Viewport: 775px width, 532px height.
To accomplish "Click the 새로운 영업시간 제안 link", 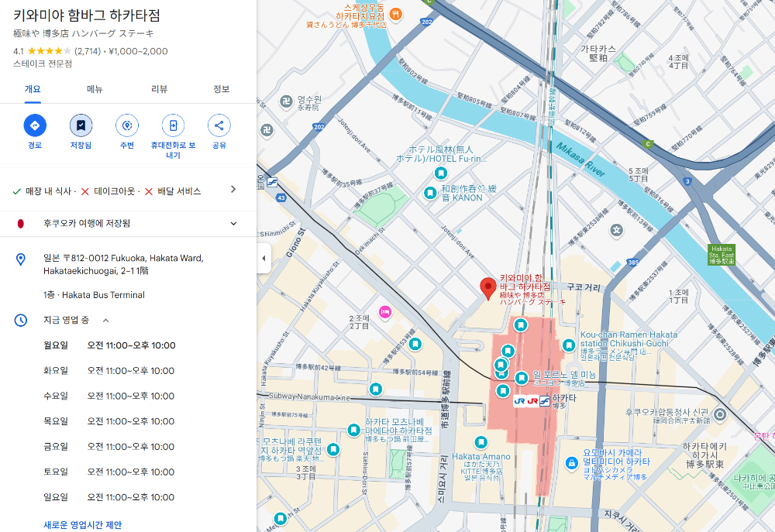I will (83, 524).
